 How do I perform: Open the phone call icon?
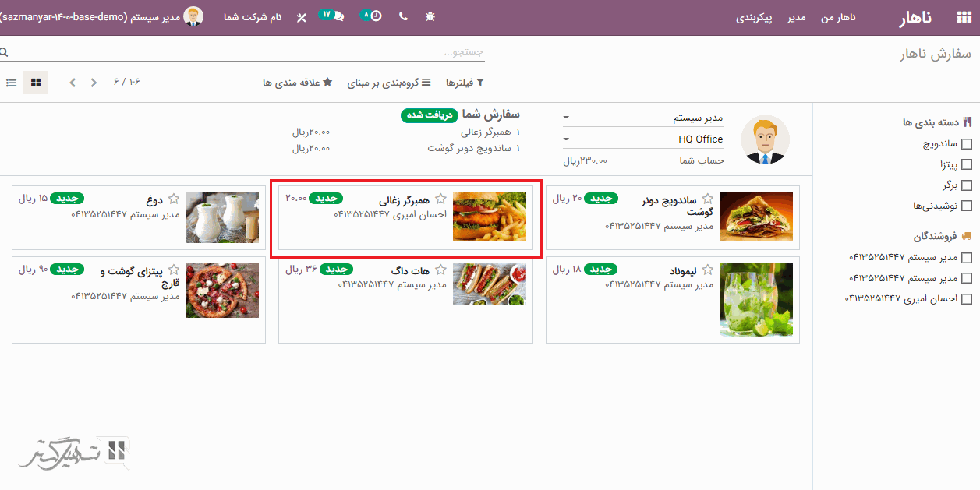pos(403,16)
